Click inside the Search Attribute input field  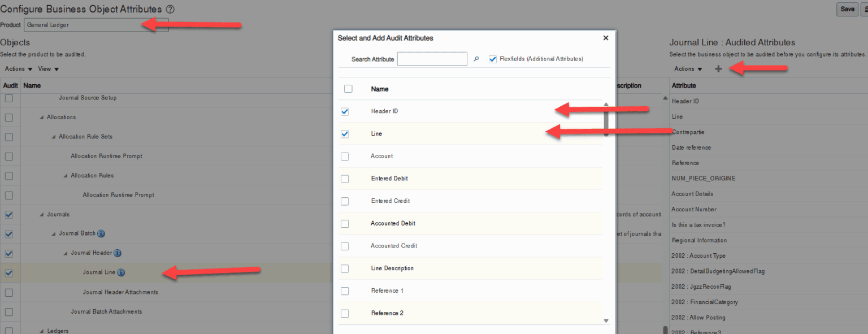[x=432, y=59]
